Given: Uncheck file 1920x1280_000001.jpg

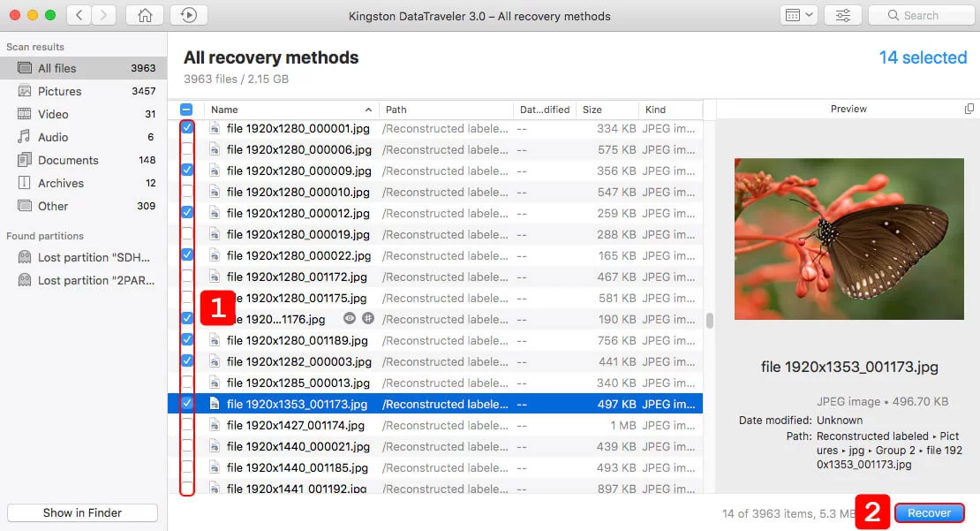Looking at the screenshot, I should (x=186, y=128).
